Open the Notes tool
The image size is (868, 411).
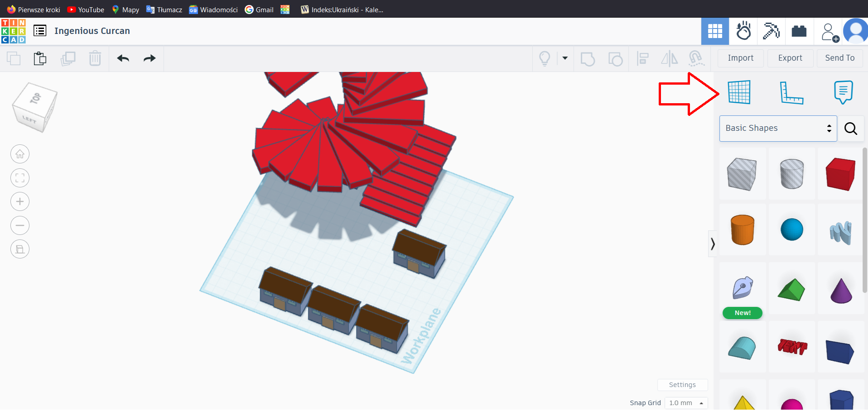[x=843, y=92]
